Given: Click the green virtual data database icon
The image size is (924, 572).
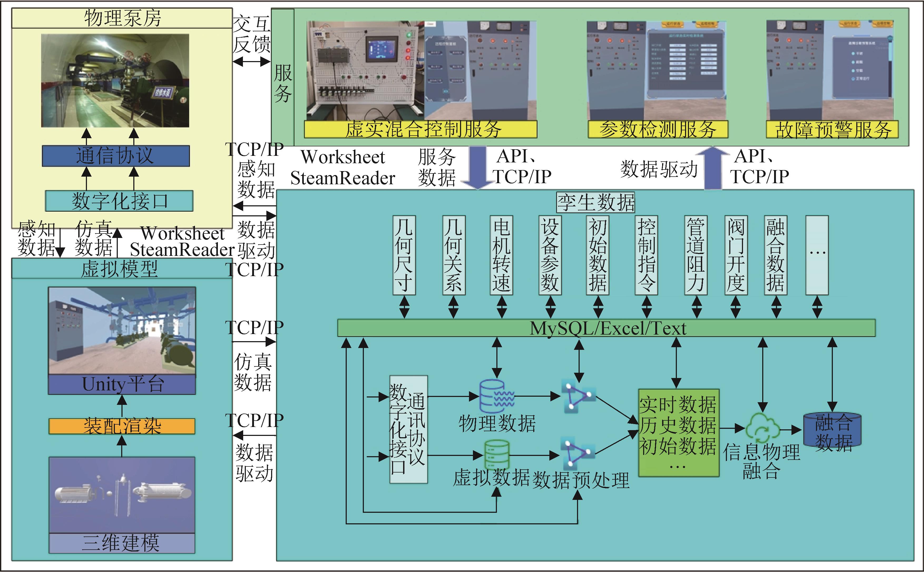Looking at the screenshot, I should 497,454.
